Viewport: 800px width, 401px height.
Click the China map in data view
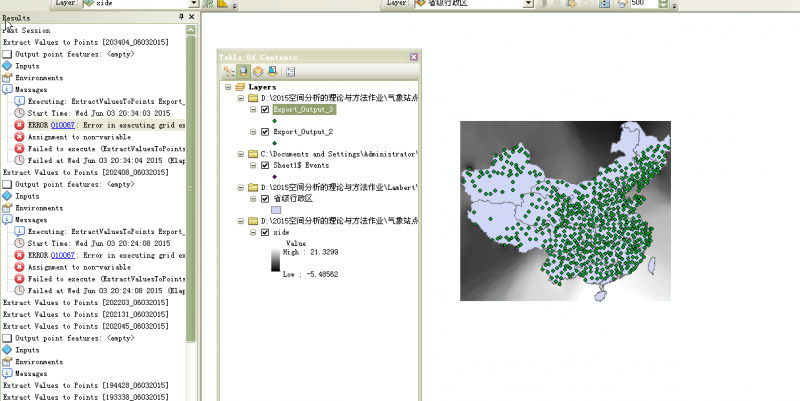click(565, 211)
